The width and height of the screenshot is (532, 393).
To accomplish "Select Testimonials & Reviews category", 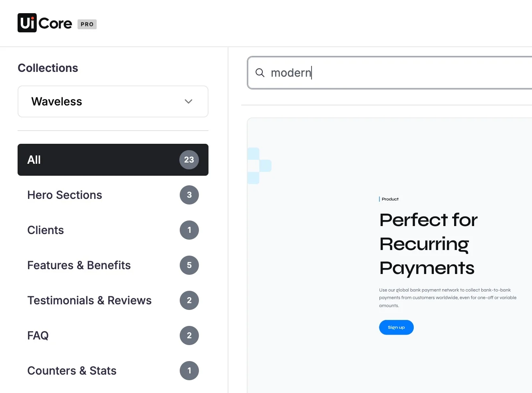I will pos(113,300).
